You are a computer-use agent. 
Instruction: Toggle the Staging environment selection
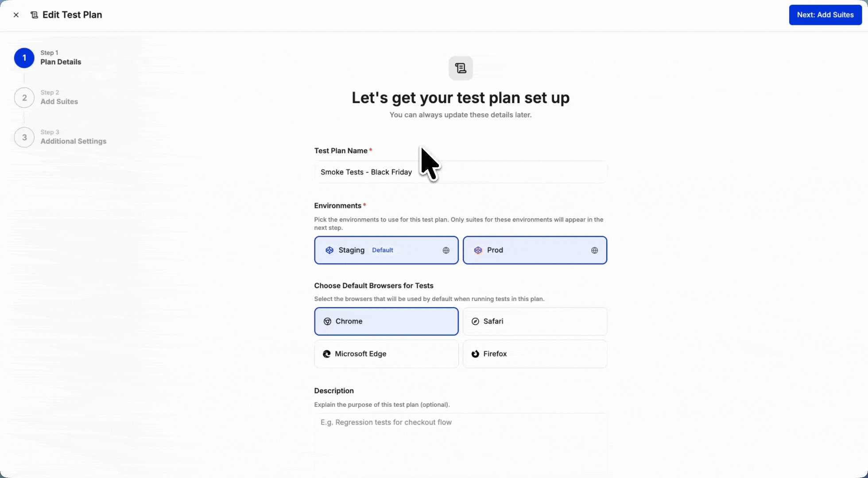(386, 250)
